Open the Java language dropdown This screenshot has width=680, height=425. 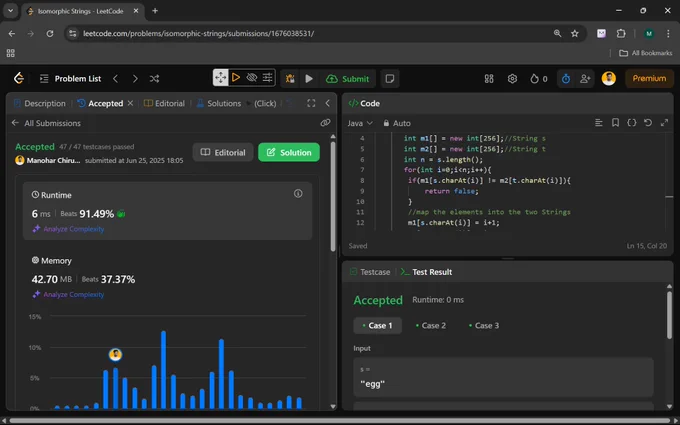pos(360,123)
